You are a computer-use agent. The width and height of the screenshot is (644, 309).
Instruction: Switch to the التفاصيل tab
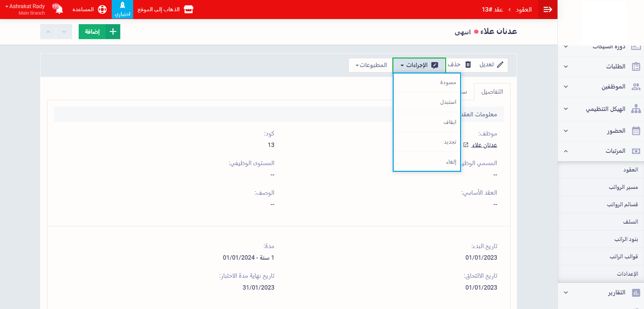coord(492,92)
